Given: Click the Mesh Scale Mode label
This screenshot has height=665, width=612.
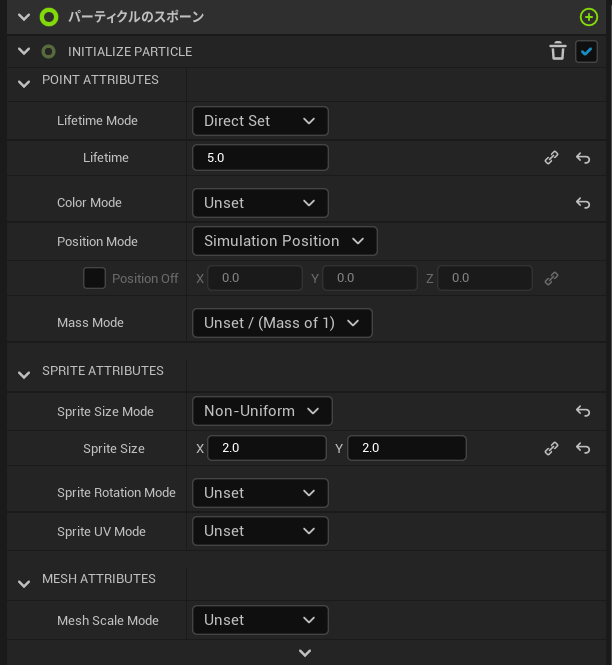Looking at the screenshot, I should click(x=108, y=620).
